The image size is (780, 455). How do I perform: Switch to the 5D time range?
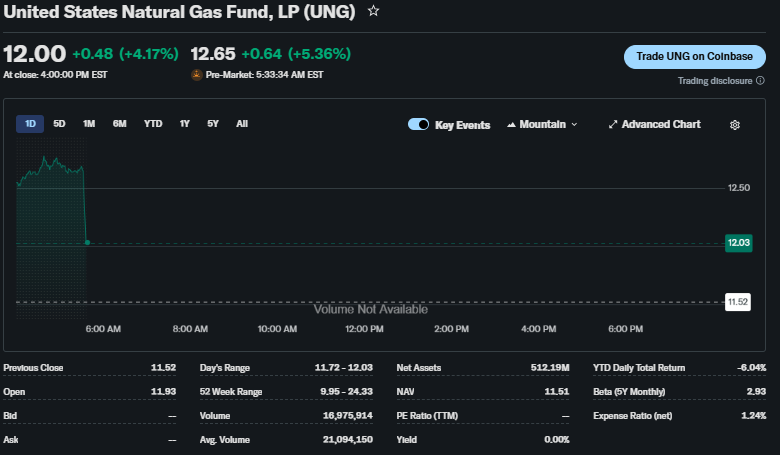[x=59, y=124]
